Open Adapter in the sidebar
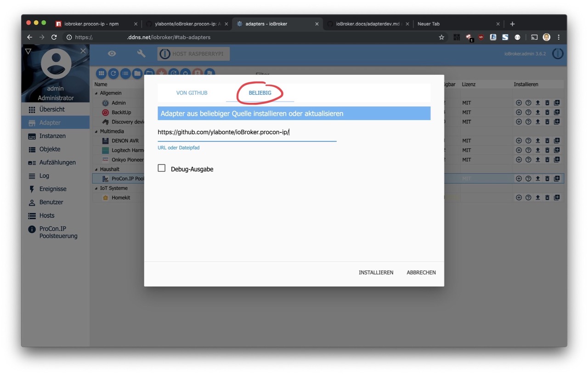The image size is (588, 375). tap(55, 123)
